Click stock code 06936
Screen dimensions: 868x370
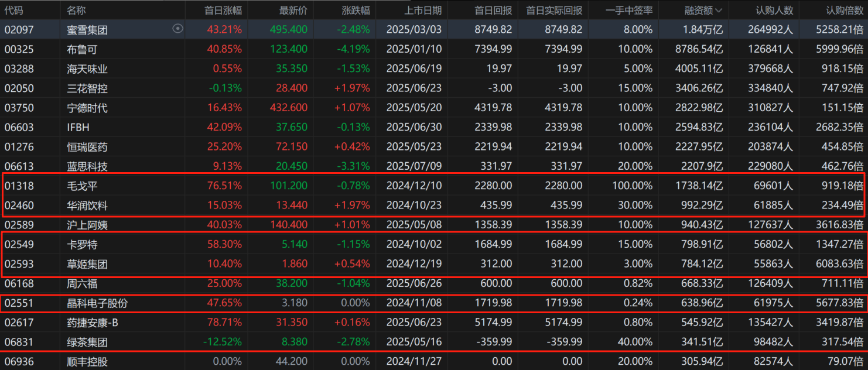pos(19,362)
